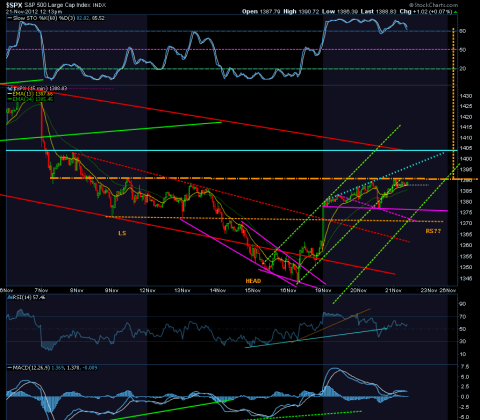Click the stochastic 80 level axis label
This screenshot has width=480, height=420.
tap(463, 31)
